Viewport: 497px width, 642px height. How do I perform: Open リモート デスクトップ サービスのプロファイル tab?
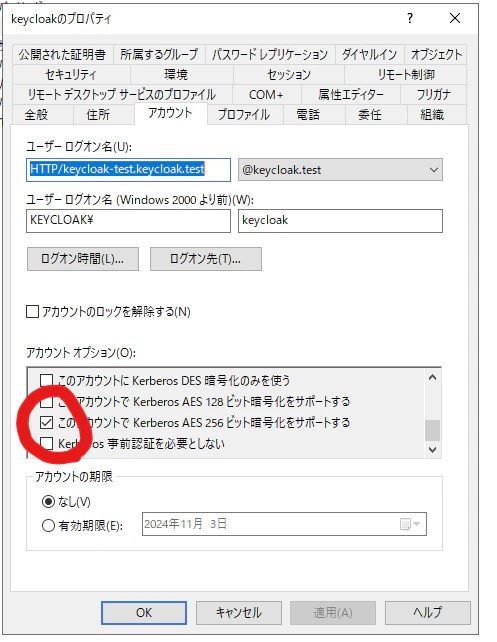(122, 95)
